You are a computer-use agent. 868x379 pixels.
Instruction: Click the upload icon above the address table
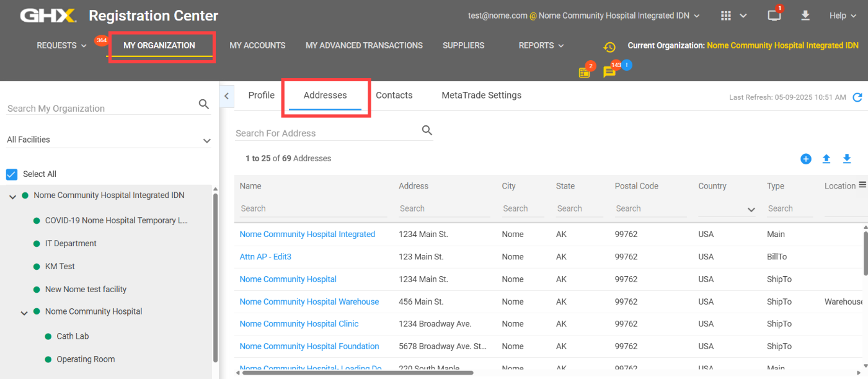coord(826,159)
